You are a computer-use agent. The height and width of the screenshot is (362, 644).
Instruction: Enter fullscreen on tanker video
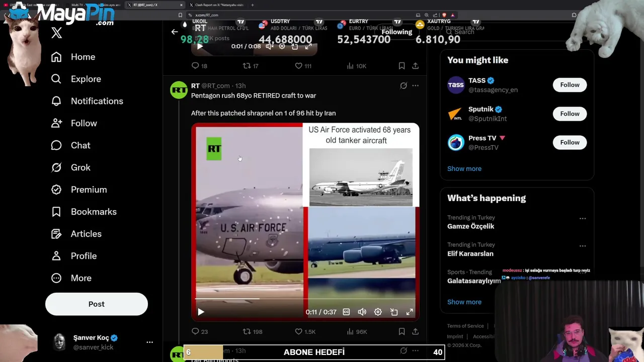tap(410, 312)
